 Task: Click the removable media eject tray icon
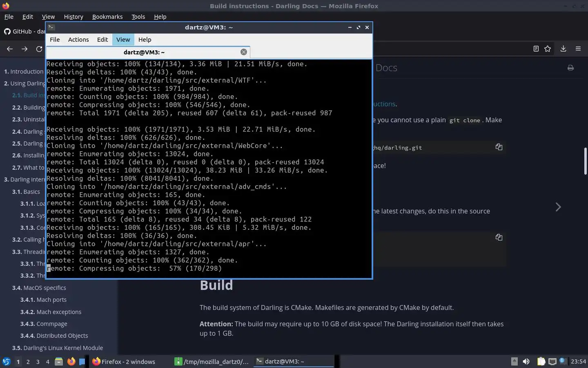514,361
